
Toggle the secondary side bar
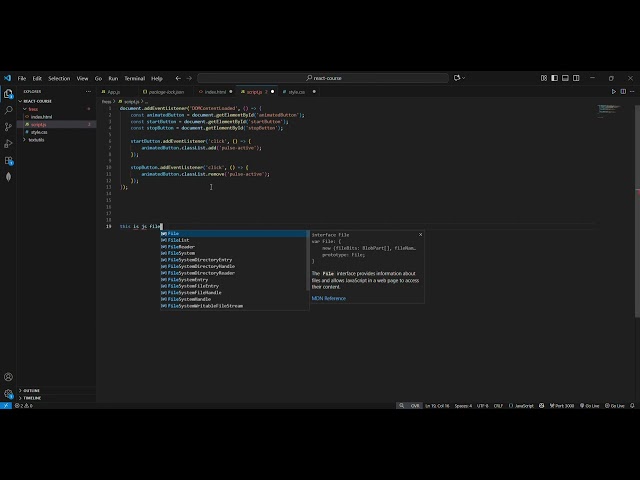[x=576, y=78]
